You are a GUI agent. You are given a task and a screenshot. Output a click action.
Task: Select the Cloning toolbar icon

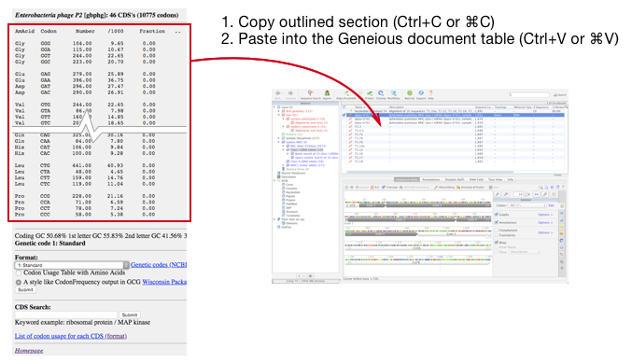tap(381, 95)
